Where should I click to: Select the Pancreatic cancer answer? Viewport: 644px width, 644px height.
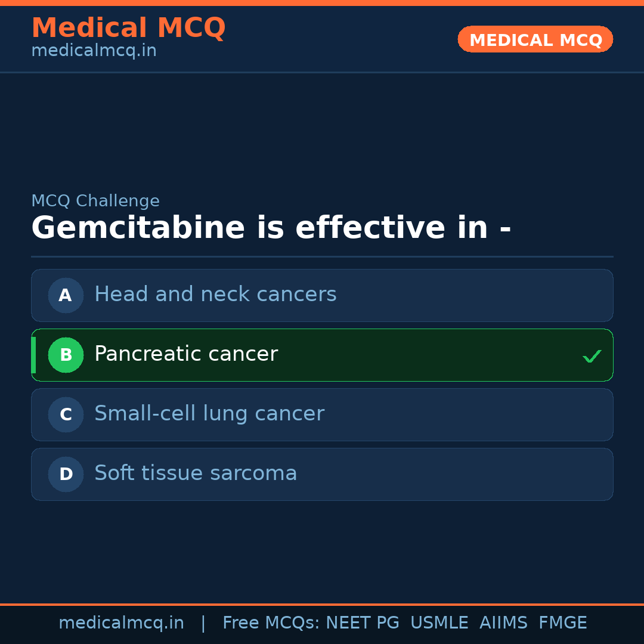[x=186, y=354]
